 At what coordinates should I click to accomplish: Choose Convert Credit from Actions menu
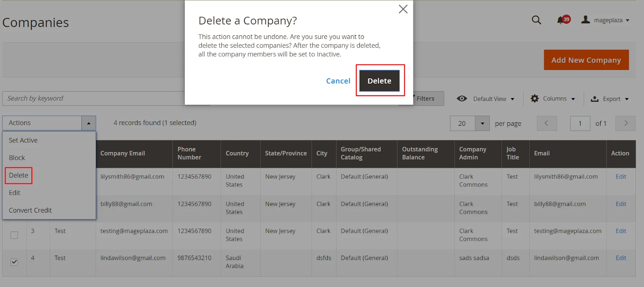pyautogui.click(x=49, y=210)
